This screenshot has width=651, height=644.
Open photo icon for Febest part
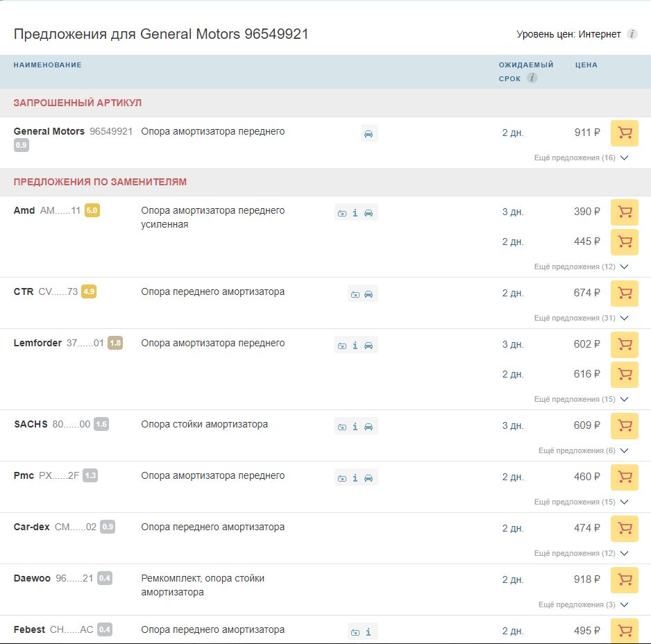point(355,632)
